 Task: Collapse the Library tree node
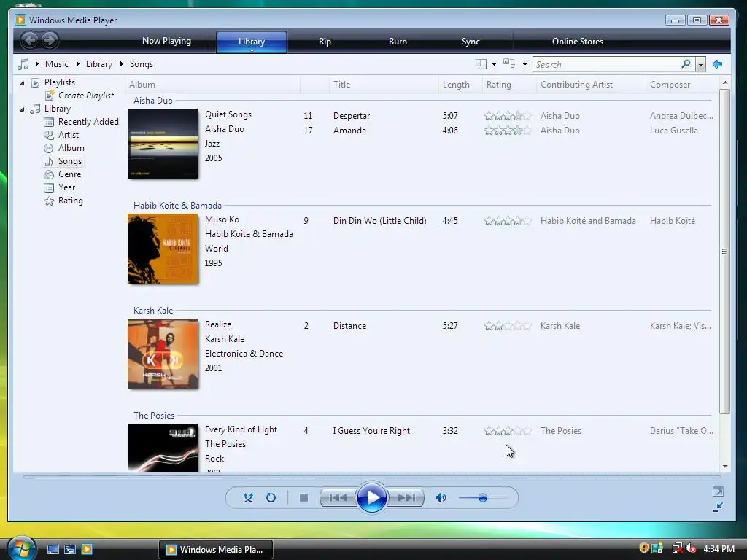coord(22,109)
